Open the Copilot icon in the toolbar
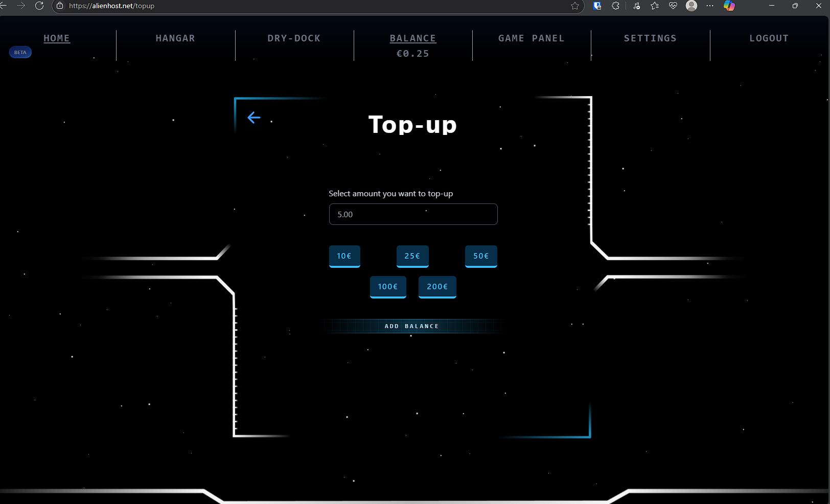The image size is (830, 504). 729,6
